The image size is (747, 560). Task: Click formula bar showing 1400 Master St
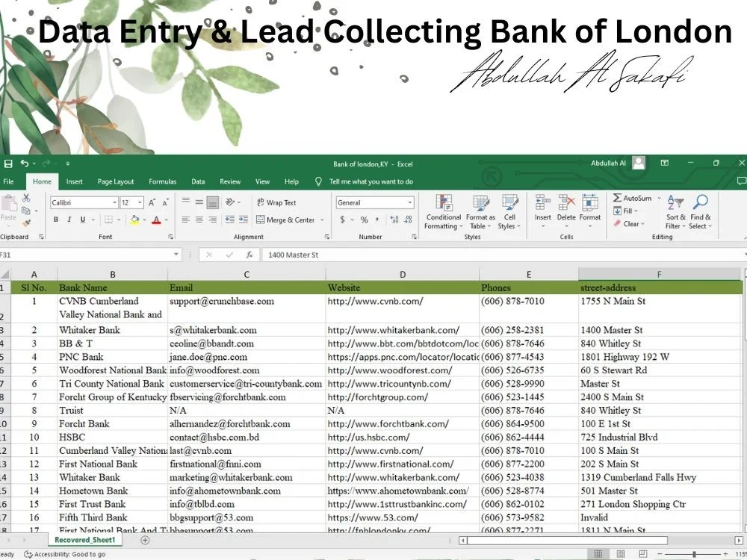click(x=503, y=255)
